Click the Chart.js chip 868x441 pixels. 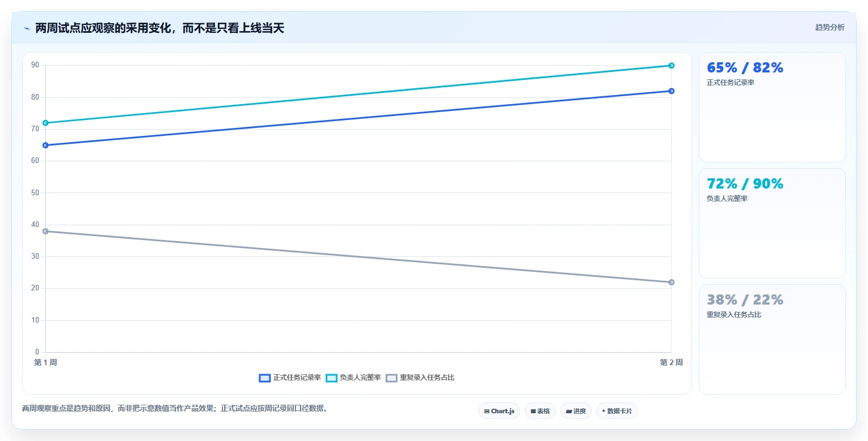499,411
